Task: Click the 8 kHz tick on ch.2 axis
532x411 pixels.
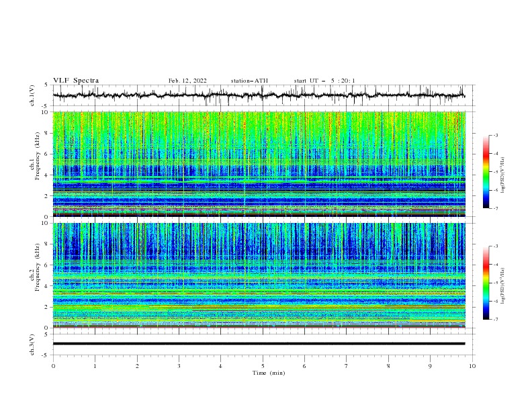Action: click(47, 244)
